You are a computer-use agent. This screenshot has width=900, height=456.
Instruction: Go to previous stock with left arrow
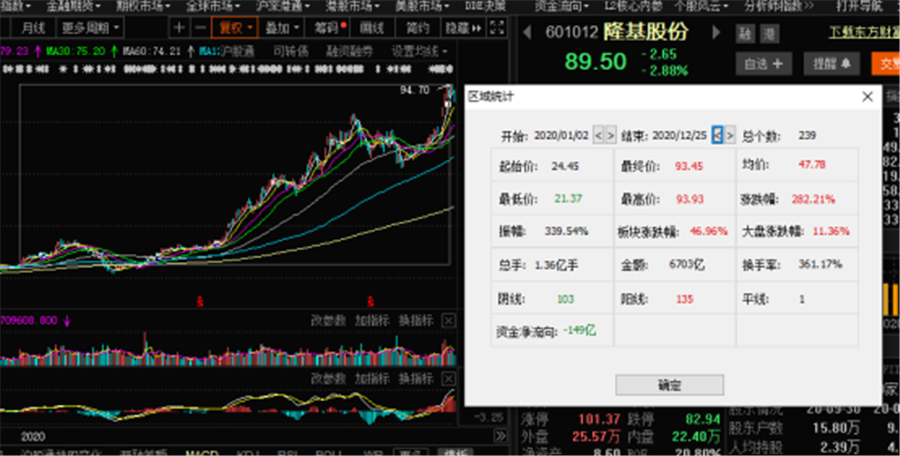pos(529,32)
